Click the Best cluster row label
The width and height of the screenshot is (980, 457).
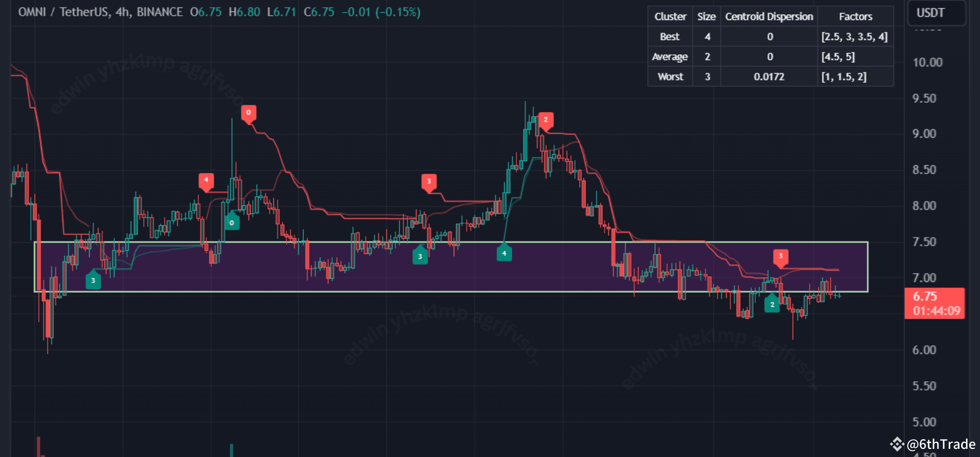coord(670,37)
